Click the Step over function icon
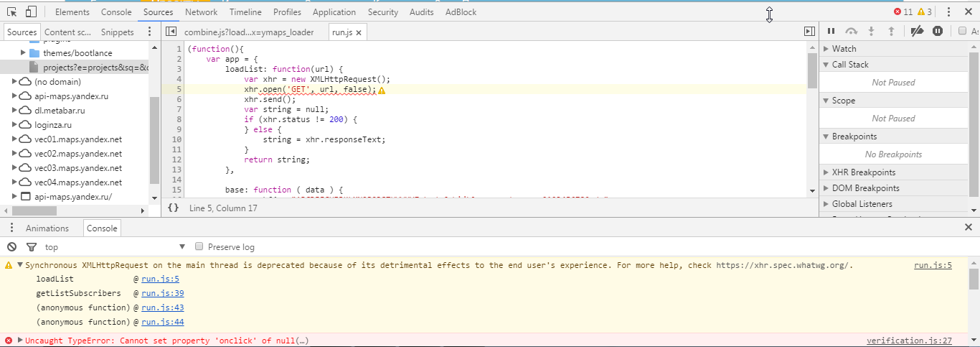This screenshot has width=980, height=347. [852, 31]
